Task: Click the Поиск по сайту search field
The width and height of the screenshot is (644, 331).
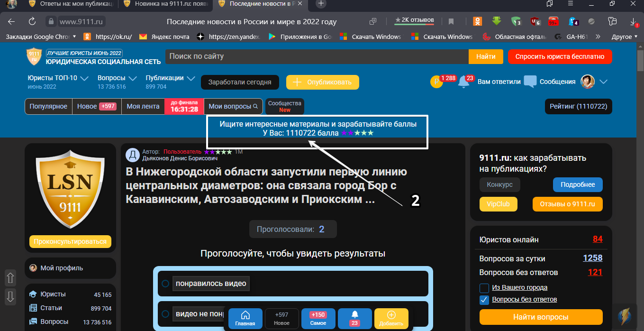Action: [317, 56]
